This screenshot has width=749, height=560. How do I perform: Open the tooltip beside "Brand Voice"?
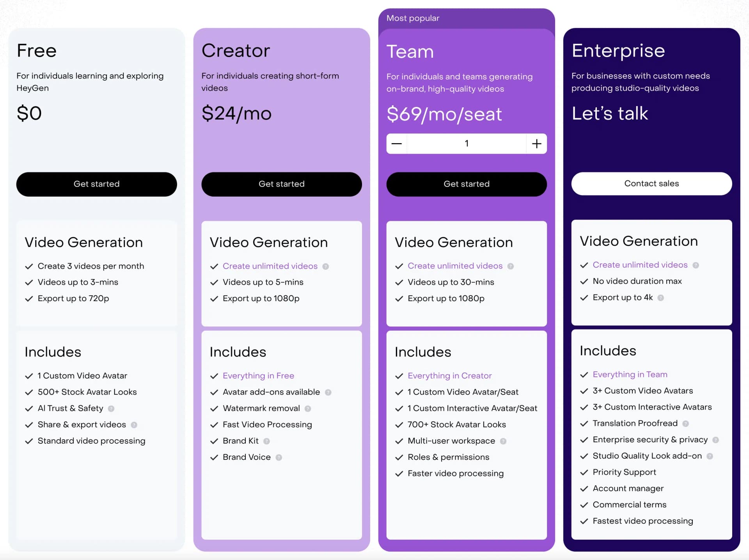pyautogui.click(x=278, y=457)
